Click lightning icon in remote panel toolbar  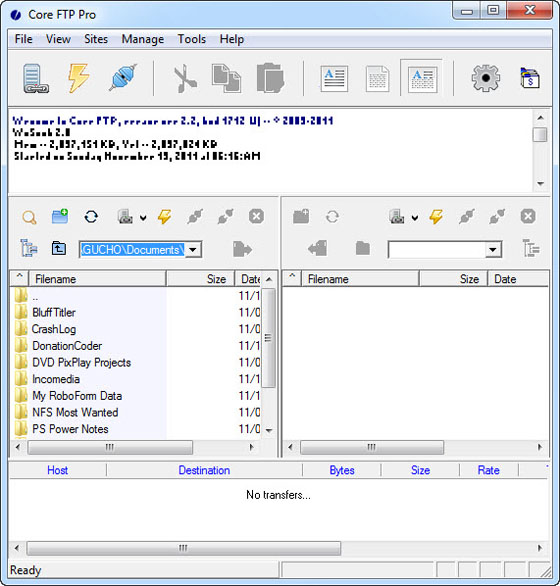436,217
